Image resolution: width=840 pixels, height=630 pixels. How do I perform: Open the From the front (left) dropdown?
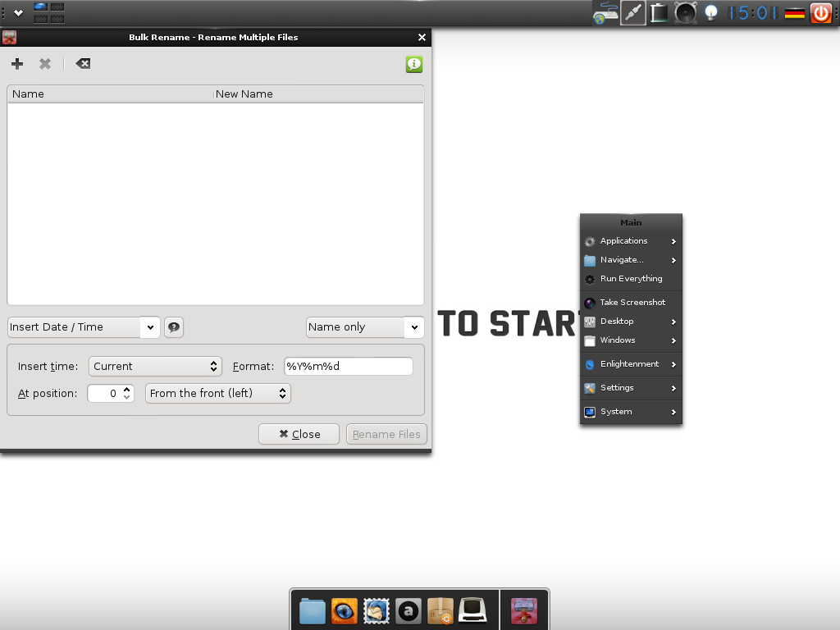tap(218, 394)
